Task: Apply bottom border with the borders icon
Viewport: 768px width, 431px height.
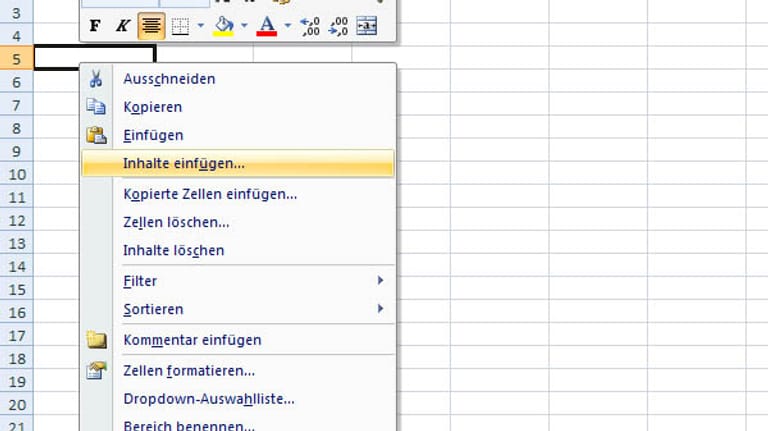Action: (x=180, y=26)
